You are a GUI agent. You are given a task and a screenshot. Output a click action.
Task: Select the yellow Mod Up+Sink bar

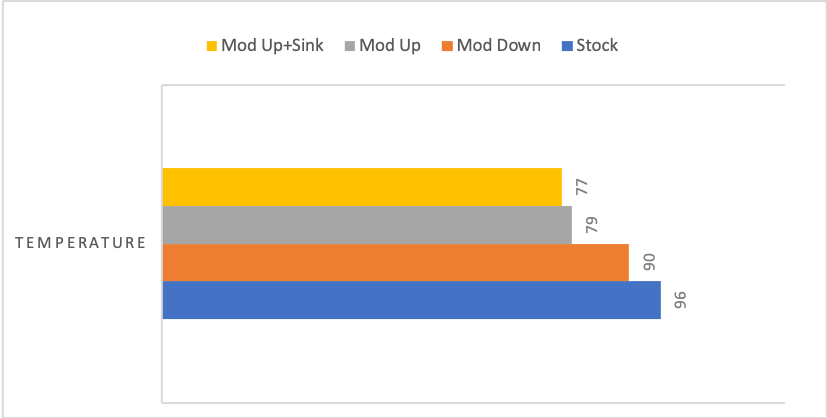(361, 187)
